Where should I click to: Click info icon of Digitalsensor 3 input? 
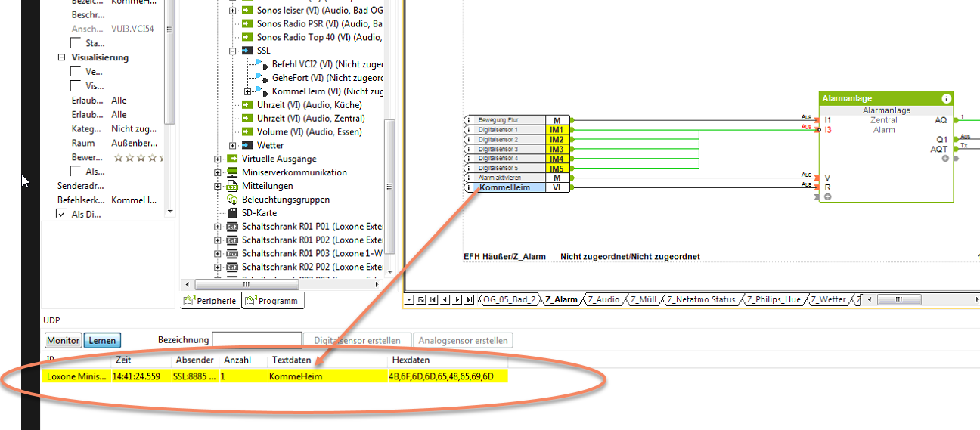[x=469, y=149]
